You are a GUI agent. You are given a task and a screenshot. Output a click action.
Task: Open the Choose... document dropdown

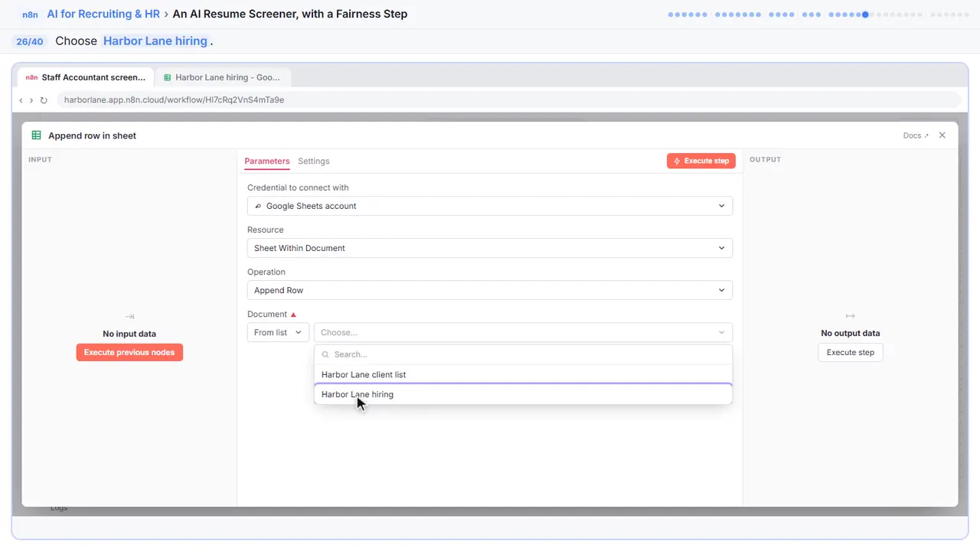click(523, 332)
